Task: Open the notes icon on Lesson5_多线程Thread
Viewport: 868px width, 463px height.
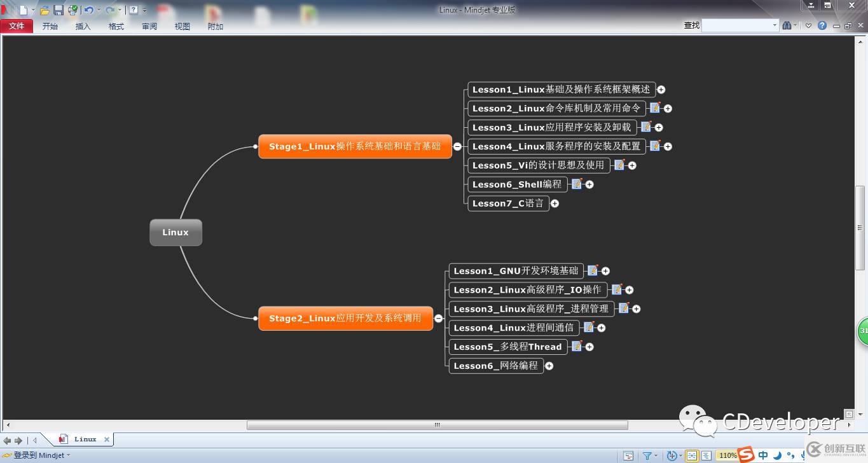Action: [x=577, y=346]
